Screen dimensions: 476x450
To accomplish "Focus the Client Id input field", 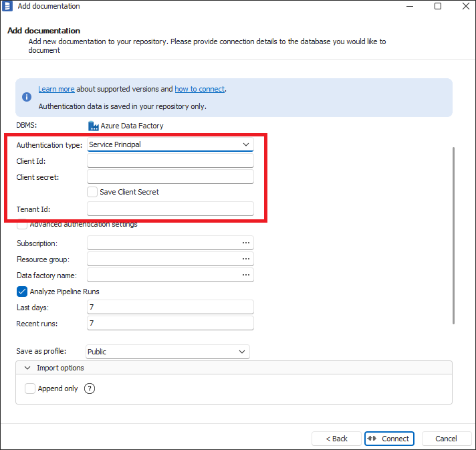I will pos(170,160).
